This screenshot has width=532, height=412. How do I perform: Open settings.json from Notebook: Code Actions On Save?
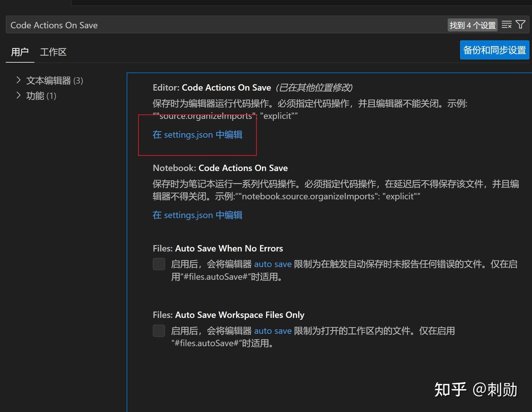click(197, 215)
